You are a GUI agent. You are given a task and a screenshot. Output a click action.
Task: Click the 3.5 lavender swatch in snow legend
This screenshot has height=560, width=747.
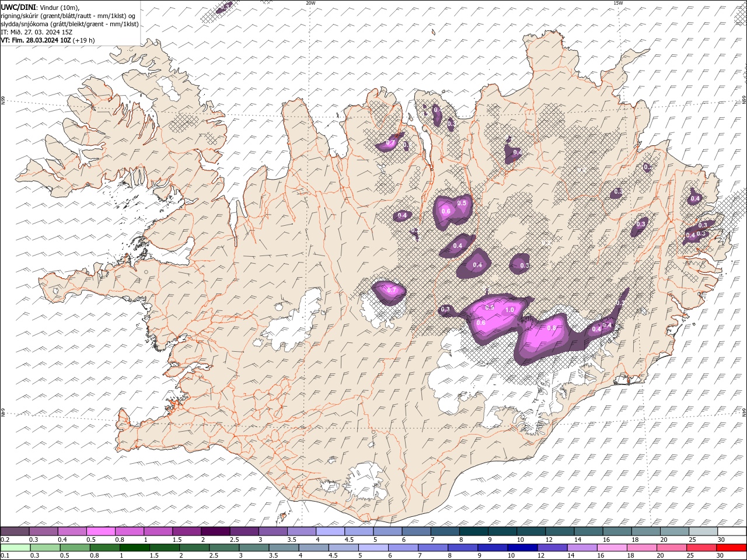(x=301, y=531)
